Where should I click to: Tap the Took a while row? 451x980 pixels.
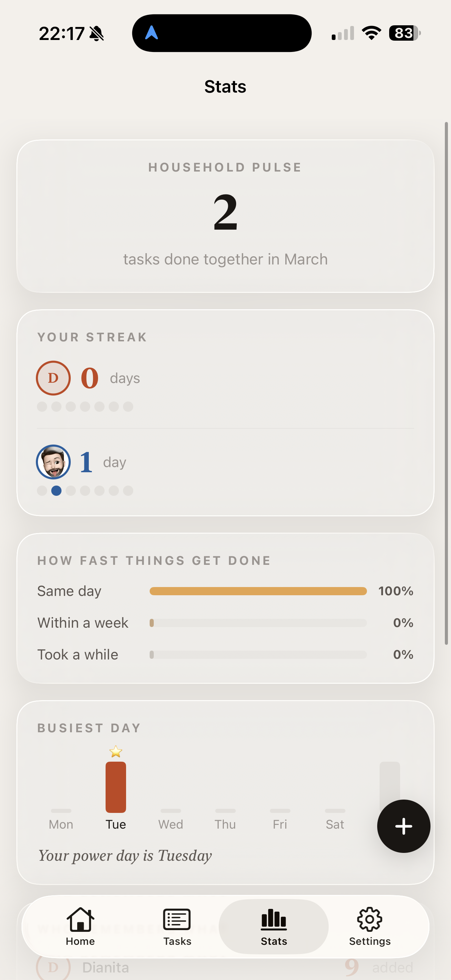pyautogui.click(x=225, y=654)
